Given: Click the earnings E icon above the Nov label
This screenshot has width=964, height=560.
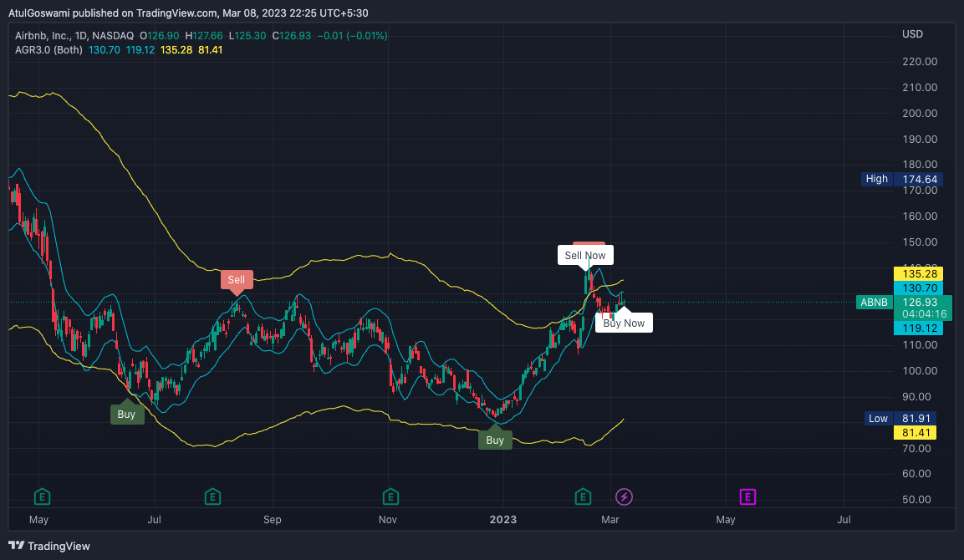Looking at the screenshot, I should [x=390, y=496].
